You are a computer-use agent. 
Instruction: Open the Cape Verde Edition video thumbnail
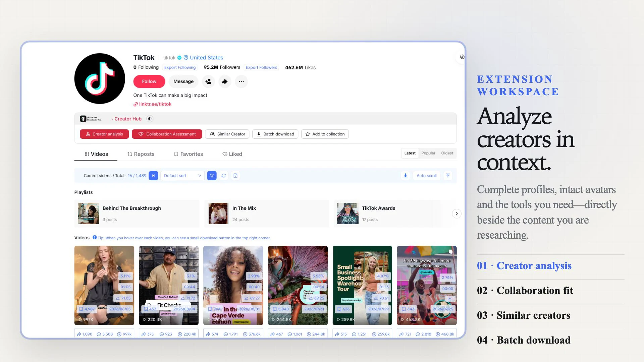point(233,286)
